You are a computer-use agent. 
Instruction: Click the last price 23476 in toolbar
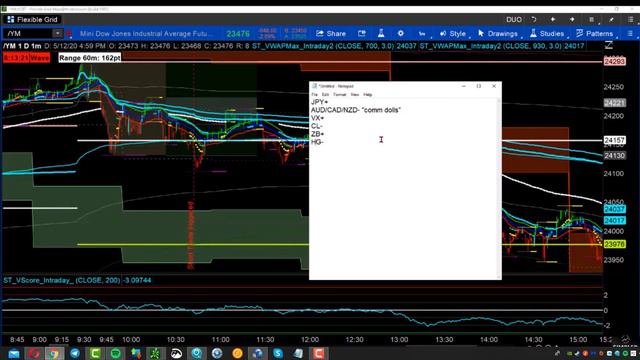[x=238, y=34]
